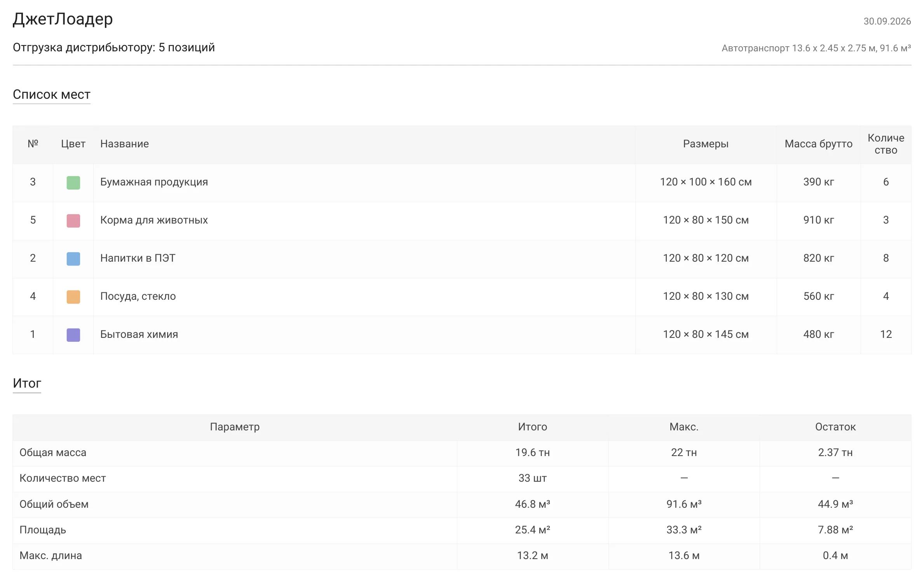The width and height of the screenshot is (924, 582).
Task: Click the 7.88 м² remaining area
Action: click(835, 530)
